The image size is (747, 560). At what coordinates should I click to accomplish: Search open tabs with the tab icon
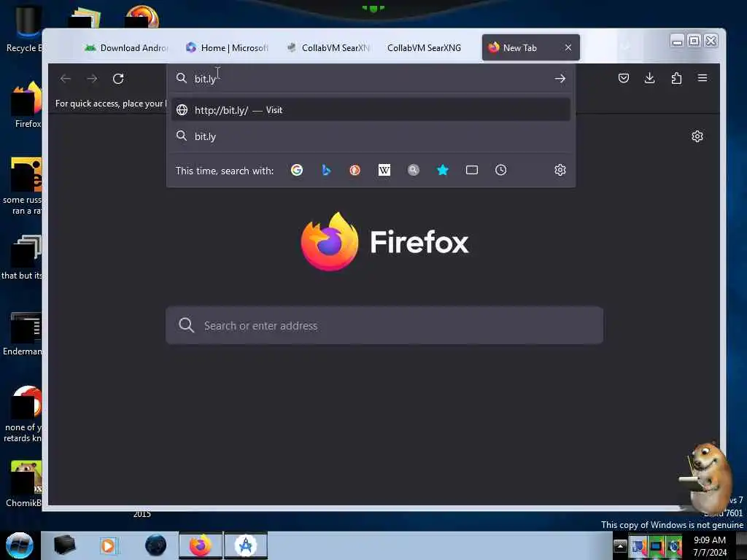[x=472, y=170]
